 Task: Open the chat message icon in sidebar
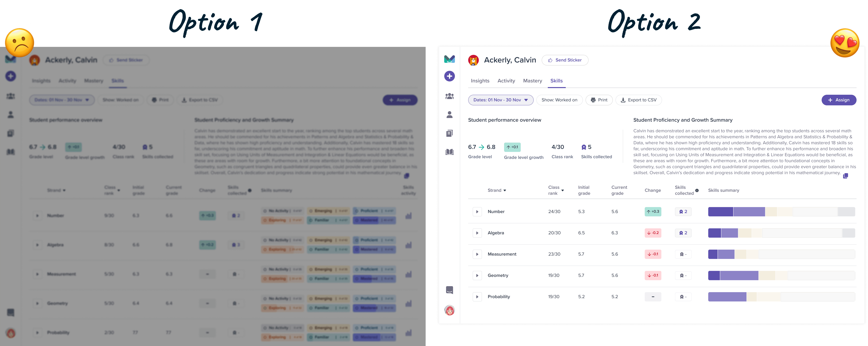[x=449, y=290]
